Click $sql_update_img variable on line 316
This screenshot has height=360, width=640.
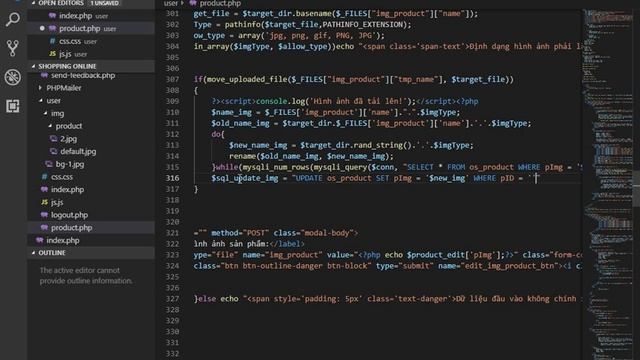pyautogui.click(x=245, y=178)
